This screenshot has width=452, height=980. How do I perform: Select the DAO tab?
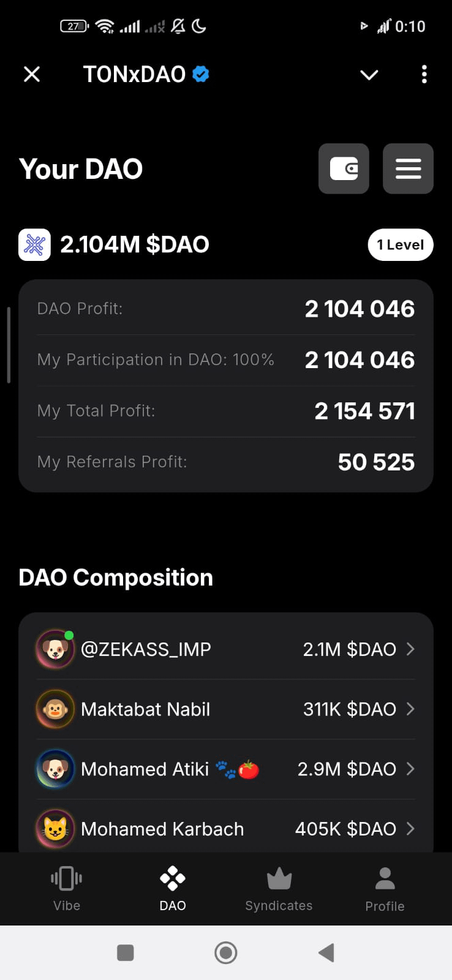[x=173, y=889]
